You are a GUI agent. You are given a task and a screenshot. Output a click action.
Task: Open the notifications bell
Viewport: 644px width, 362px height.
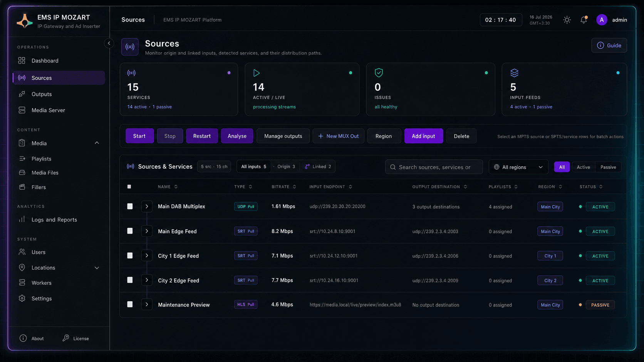[584, 20]
